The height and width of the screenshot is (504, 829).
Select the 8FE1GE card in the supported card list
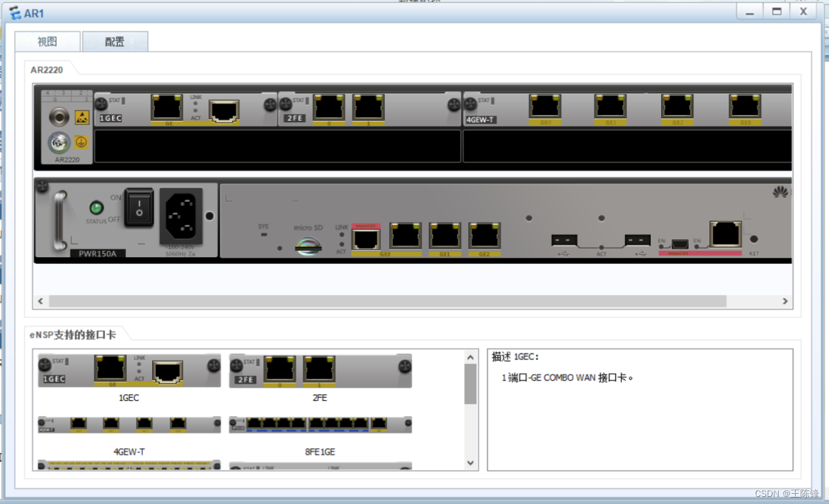(320, 424)
